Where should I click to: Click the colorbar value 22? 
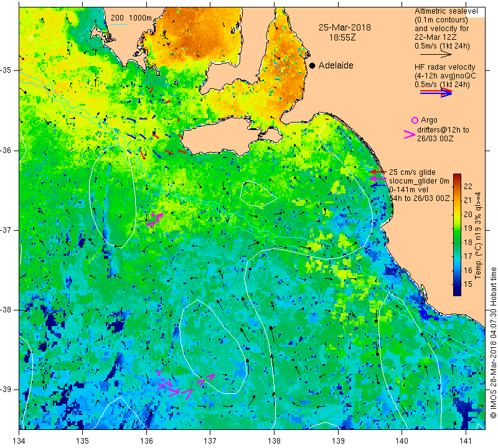468,186
